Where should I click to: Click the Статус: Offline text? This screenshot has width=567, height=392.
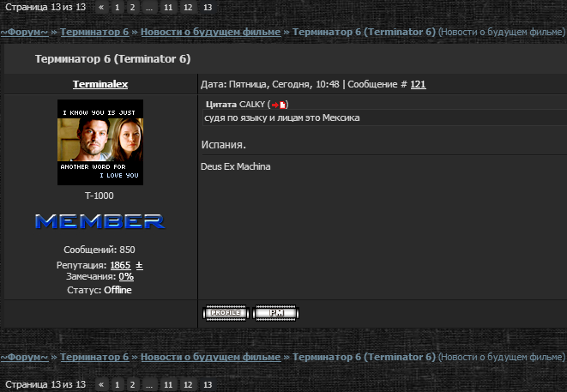(100, 291)
